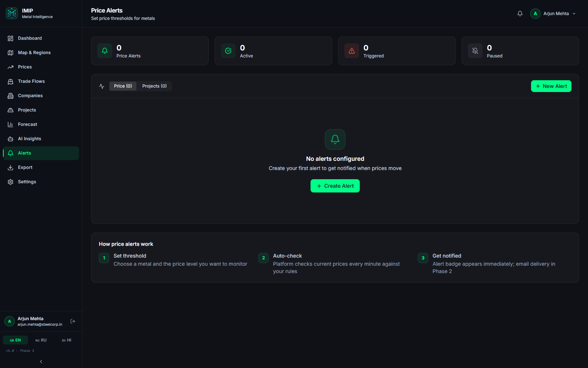Image resolution: width=588 pixels, height=368 pixels.
Task: Click the step 2 number badge
Action: [x=263, y=258]
